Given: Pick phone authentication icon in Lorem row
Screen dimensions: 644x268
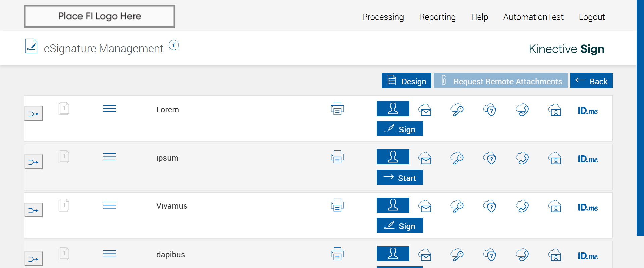Looking at the screenshot, I should (x=522, y=110).
